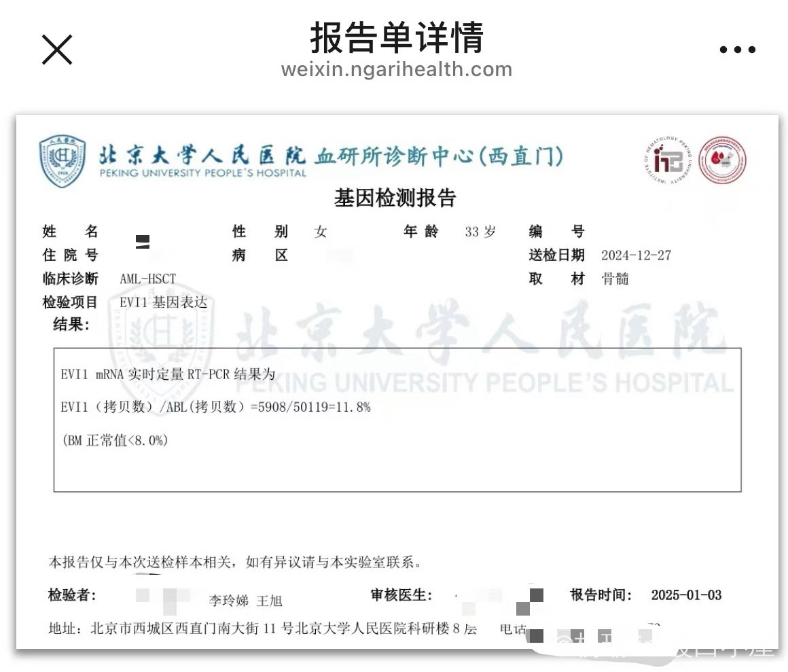Open the three-dot more options menu

click(737, 49)
